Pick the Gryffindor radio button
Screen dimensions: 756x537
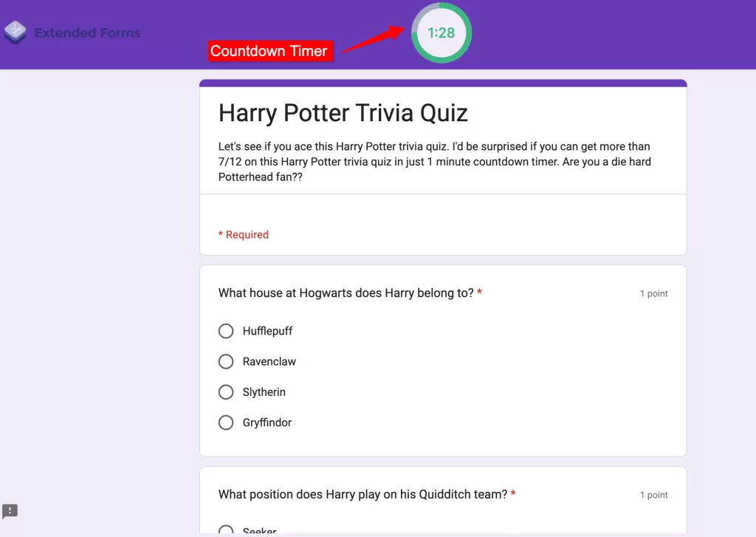point(226,423)
